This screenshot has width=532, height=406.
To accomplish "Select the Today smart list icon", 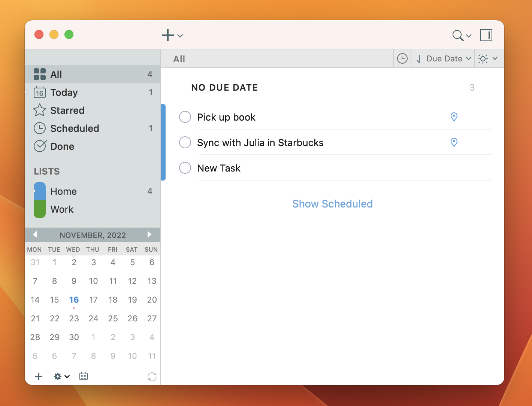I will pyautogui.click(x=39, y=93).
